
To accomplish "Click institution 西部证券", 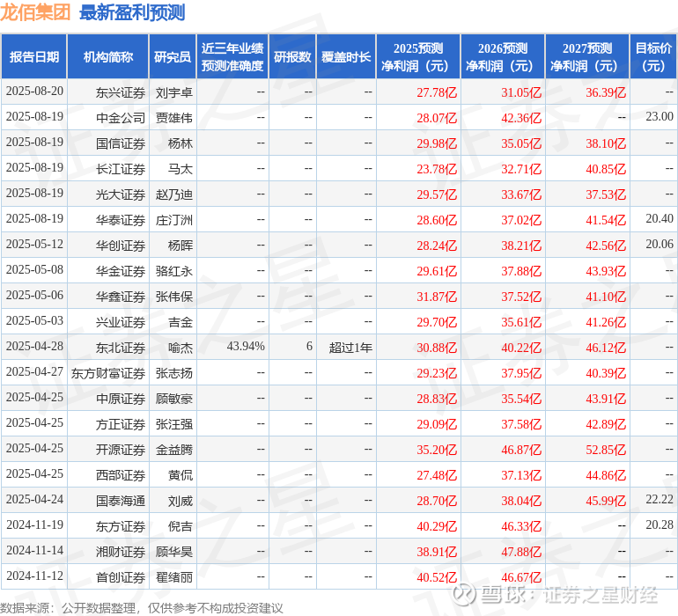I will pyautogui.click(x=121, y=475).
